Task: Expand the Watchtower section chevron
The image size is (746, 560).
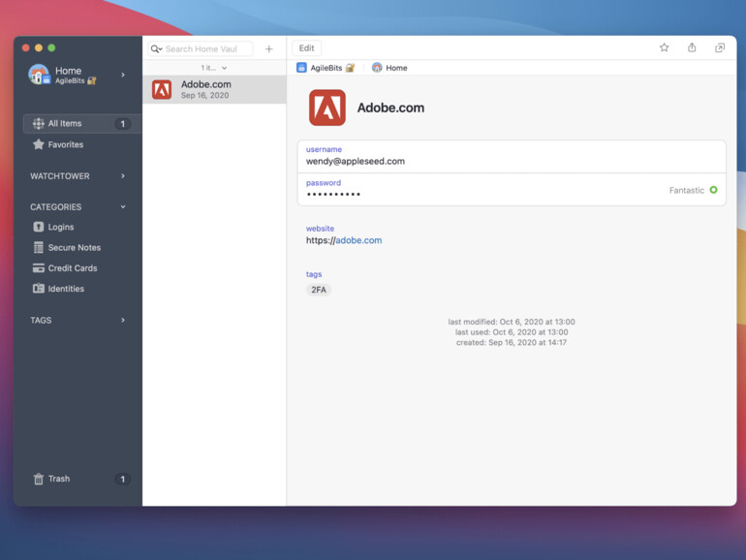Action: coord(123,176)
